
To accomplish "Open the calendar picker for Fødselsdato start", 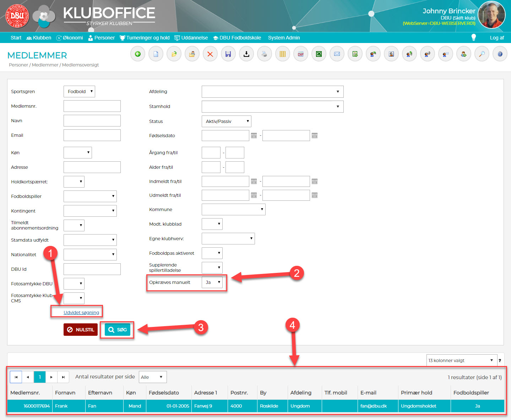I will [254, 136].
